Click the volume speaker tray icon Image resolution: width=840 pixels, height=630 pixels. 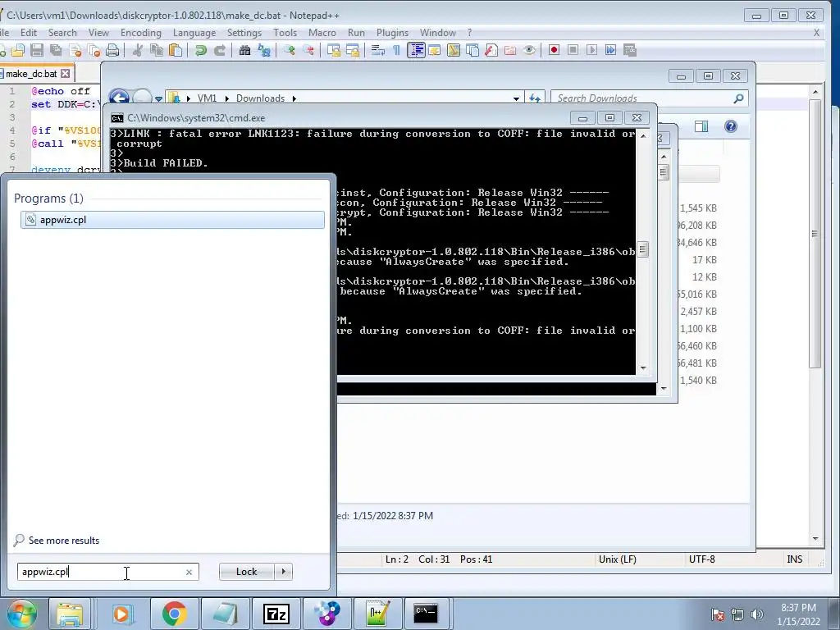(757, 614)
